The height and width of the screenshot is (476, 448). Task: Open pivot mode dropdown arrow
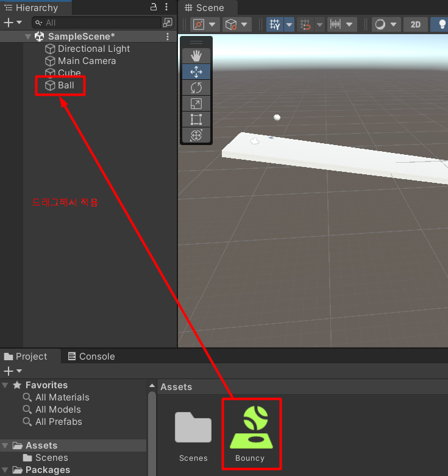(x=212, y=24)
